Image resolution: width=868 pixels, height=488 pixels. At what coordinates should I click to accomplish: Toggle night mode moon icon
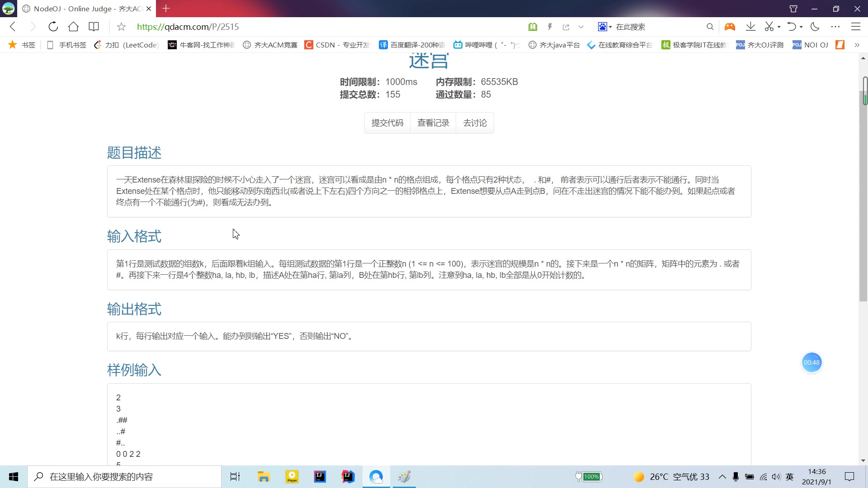click(815, 27)
